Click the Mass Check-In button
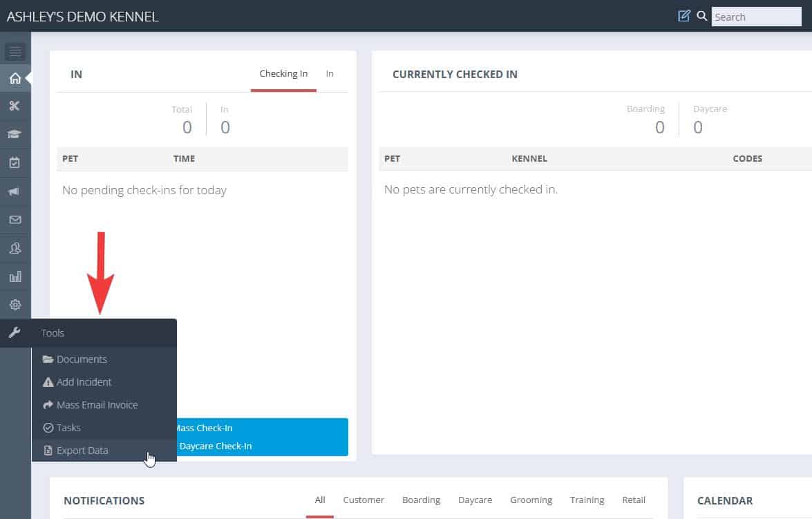The height and width of the screenshot is (519, 812). click(203, 428)
